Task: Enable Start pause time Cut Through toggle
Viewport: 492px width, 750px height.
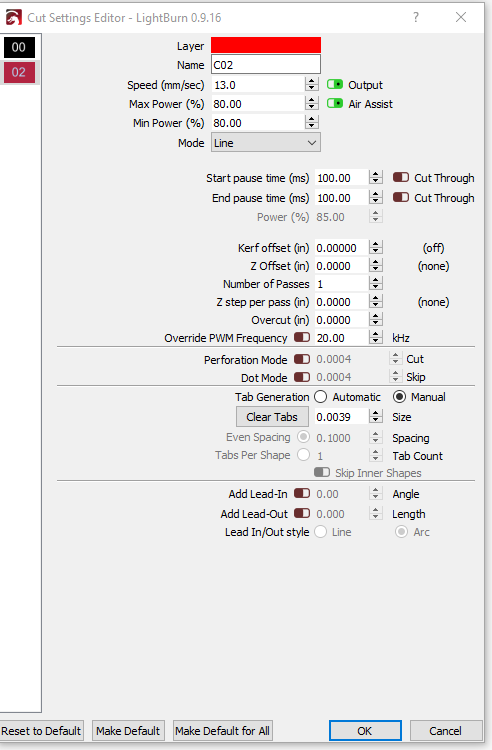Action: tap(401, 177)
